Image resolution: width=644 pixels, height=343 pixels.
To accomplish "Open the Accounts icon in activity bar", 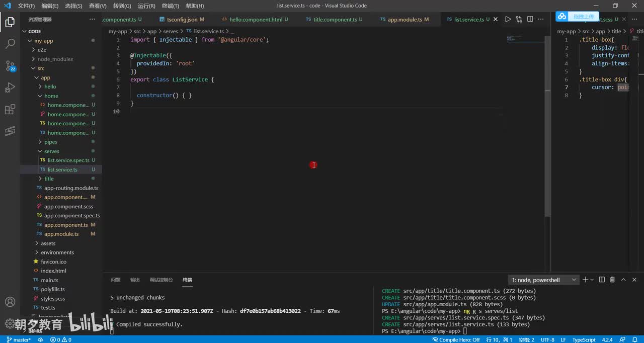I will click(10, 302).
